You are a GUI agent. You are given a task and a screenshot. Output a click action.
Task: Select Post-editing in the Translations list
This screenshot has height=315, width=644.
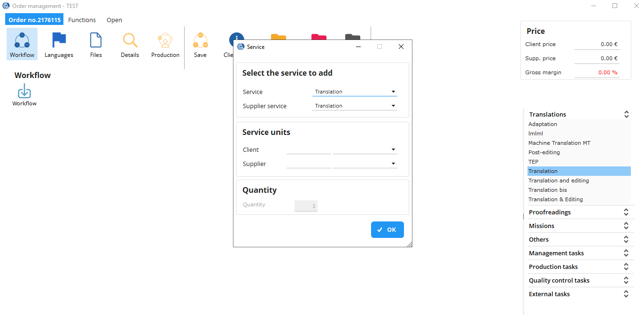click(544, 152)
